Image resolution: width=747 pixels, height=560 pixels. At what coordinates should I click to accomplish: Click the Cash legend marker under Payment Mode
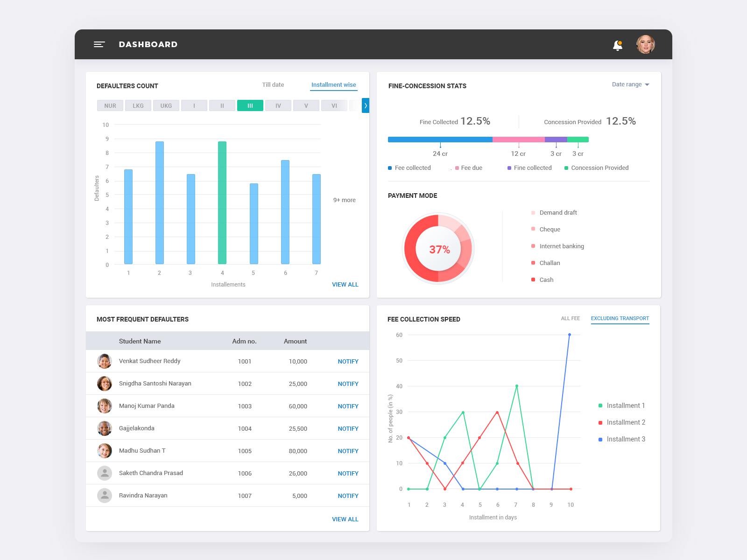[533, 280]
